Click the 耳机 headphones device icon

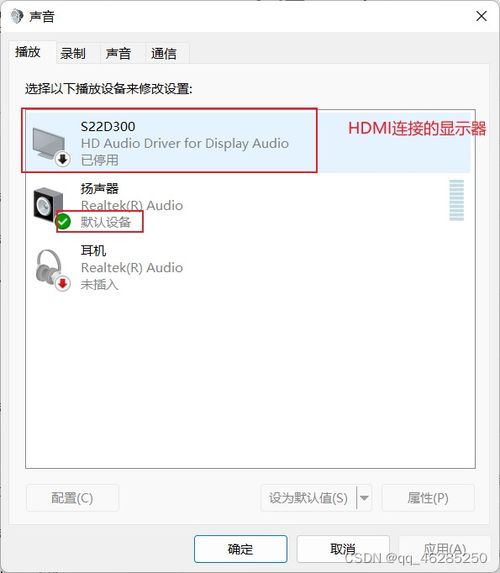point(49,267)
